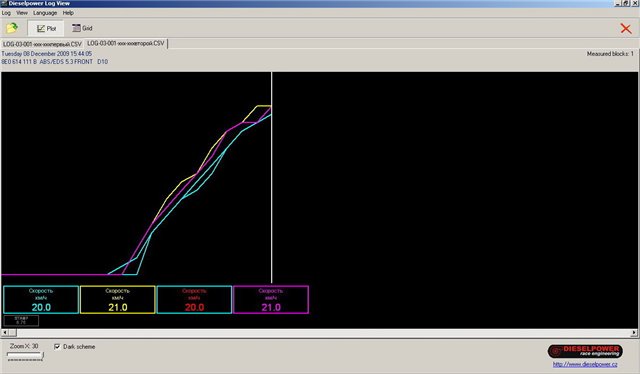Click the red speed value box 20.0
Viewport: 640px width, 374px height.
[194, 300]
